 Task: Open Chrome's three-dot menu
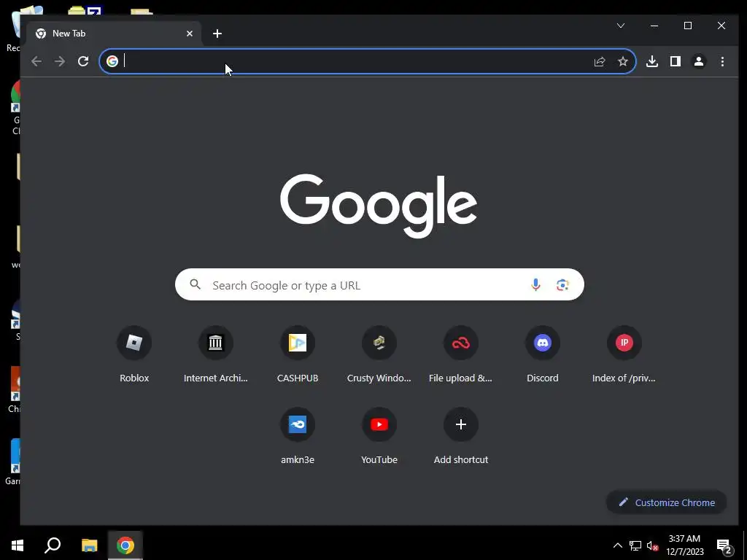click(722, 61)
